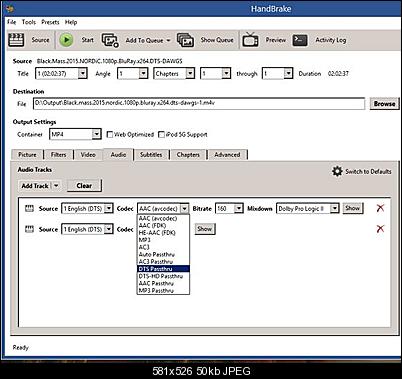402x379 pixels.
Task: Click the first audio track grip icon
Action: [x=30, y=209]
